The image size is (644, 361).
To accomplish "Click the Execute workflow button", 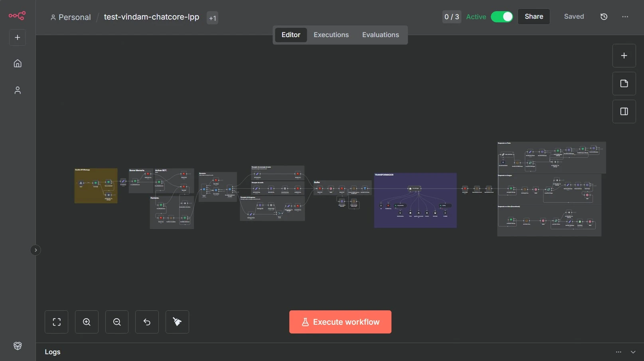I will [340, 322].
